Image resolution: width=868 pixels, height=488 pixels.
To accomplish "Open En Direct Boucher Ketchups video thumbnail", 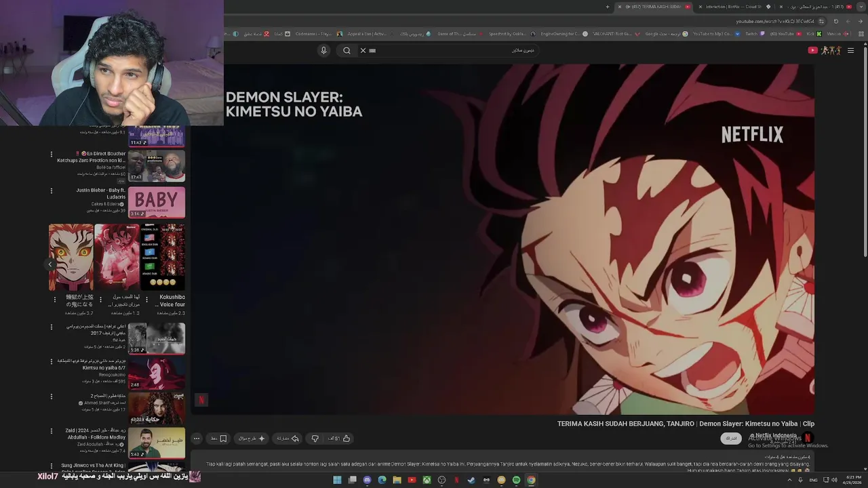I will point(157,166).
